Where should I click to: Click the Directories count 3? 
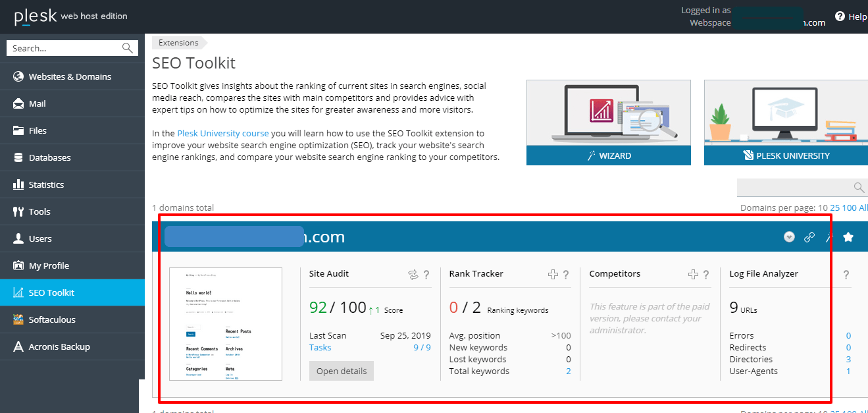point(848,359)
